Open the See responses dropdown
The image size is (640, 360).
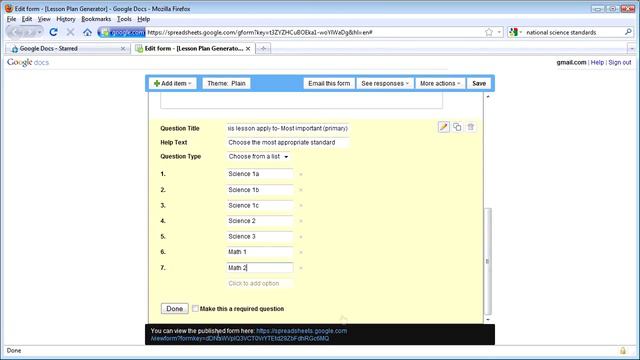pyautogui.click(x=385, y=83)
